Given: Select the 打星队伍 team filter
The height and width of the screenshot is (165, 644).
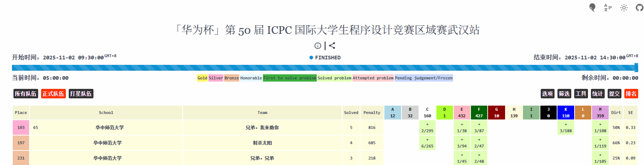Looking at the screenshot, I should [81, 94].
